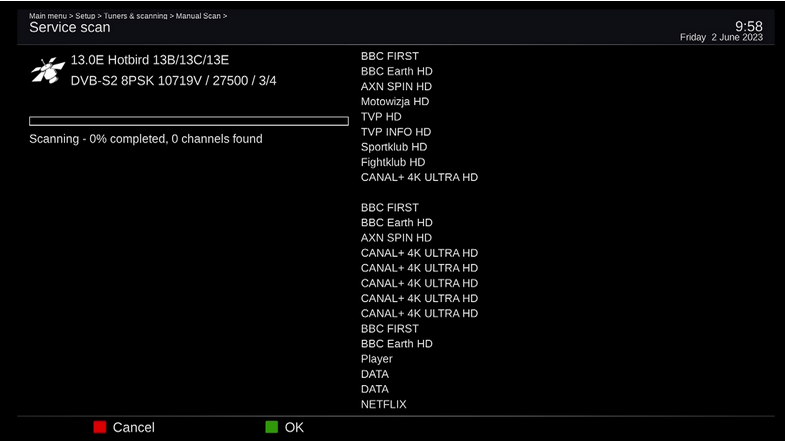Viewport: 785px width, 441px height.
Task: Go to Setup in breadcrumb
Action: coord(85,16)
